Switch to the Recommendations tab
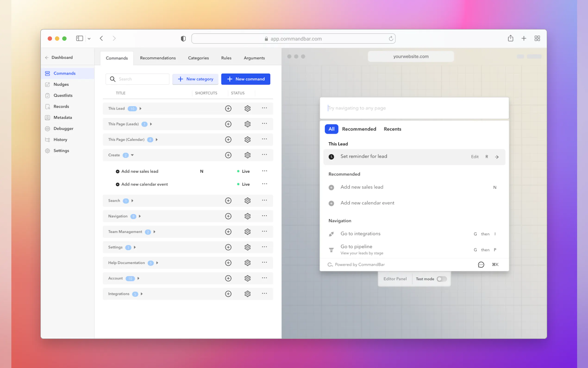Viewport: 588px width, 368px height. 158,58
